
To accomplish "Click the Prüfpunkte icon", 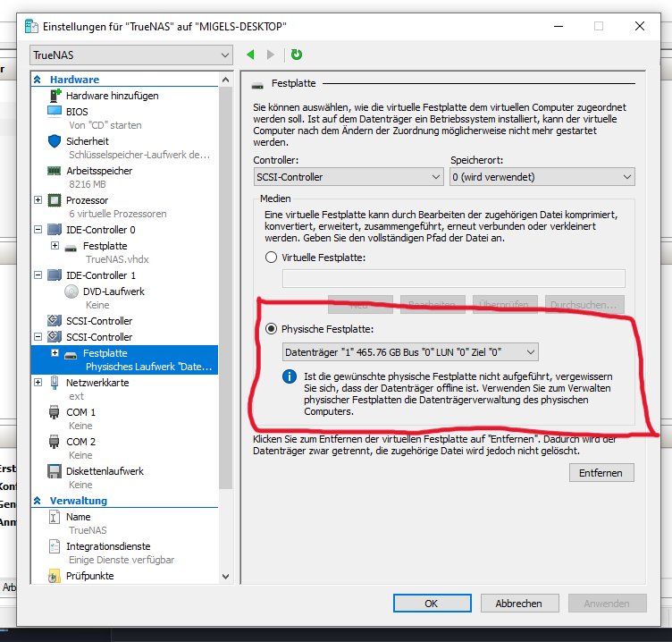I will click(x=54, y=576).
